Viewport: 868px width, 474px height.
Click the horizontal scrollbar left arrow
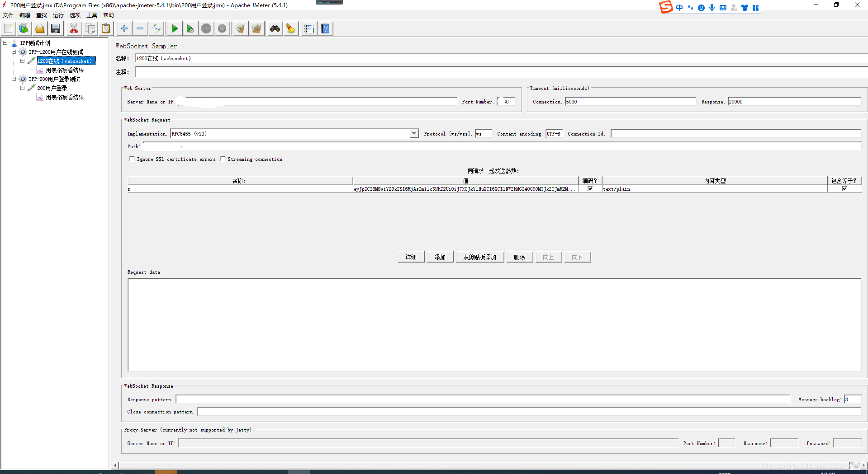115,465
